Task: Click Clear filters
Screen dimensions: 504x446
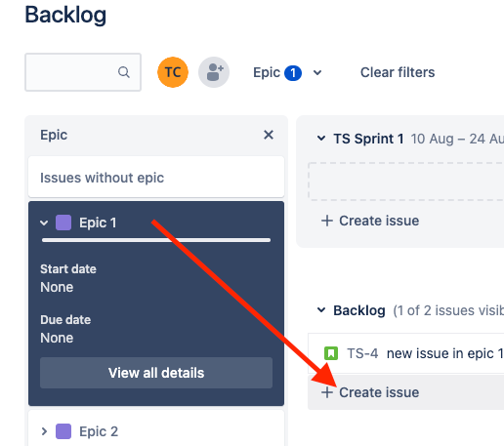Action: point(398,72)
